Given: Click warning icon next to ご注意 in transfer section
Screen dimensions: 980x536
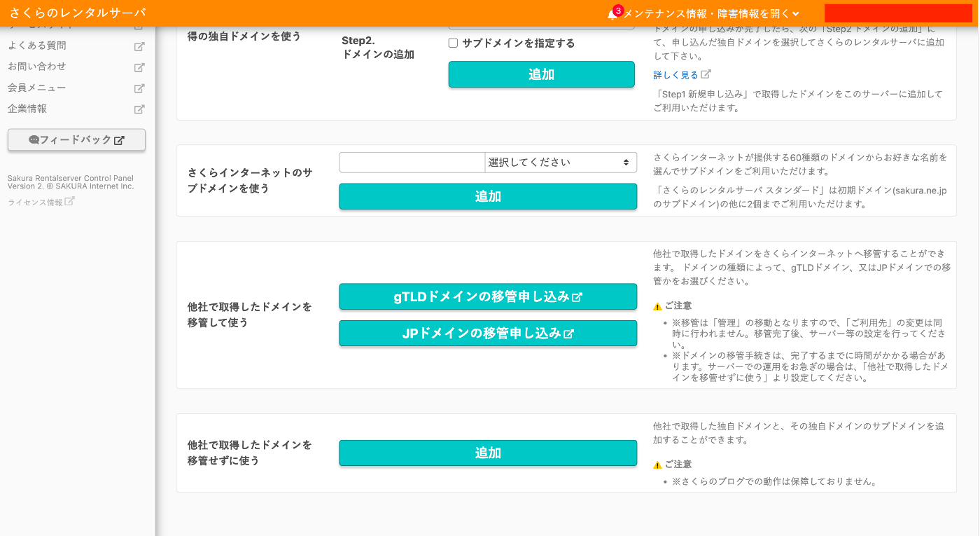Looking at the screenshot, I should [657, 305].
